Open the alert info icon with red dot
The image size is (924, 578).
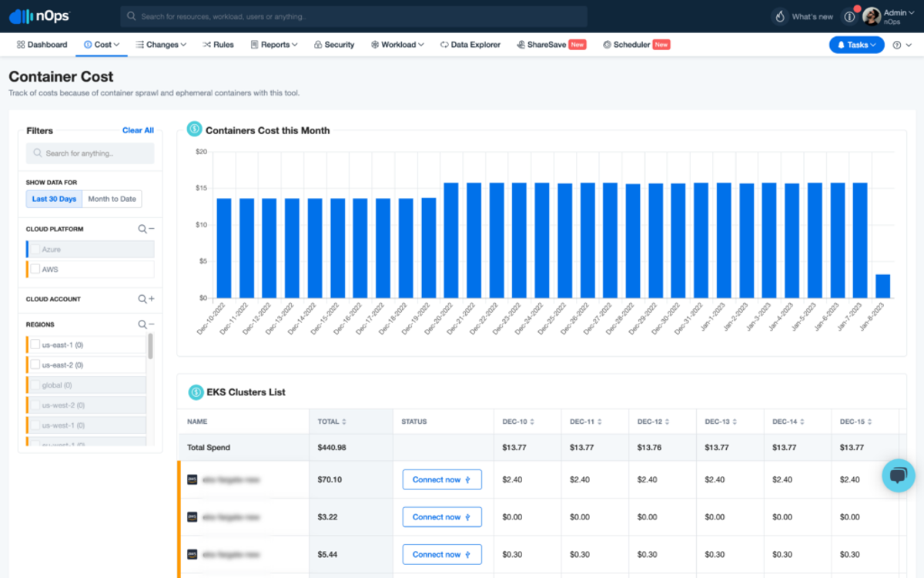coord(849,16)
